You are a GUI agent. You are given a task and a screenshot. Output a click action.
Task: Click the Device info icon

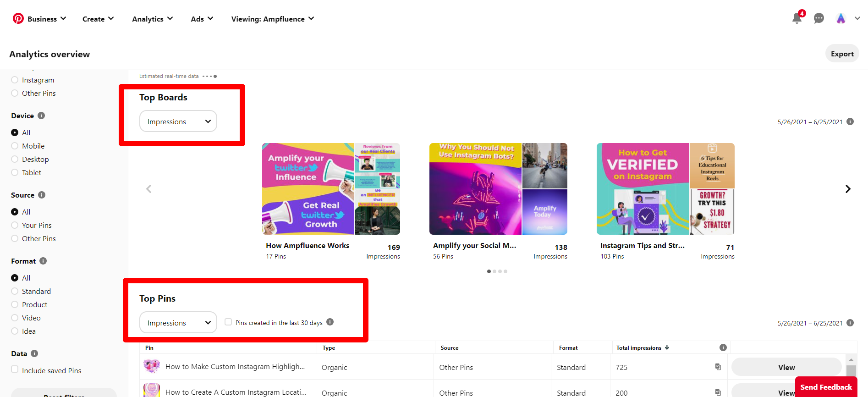(41, 116)
